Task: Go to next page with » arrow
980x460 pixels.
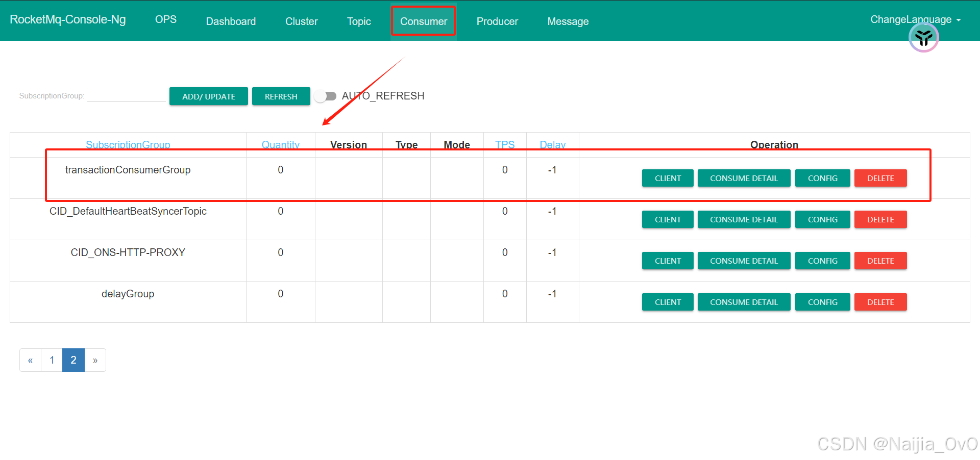Action: [x=95, y=360]
